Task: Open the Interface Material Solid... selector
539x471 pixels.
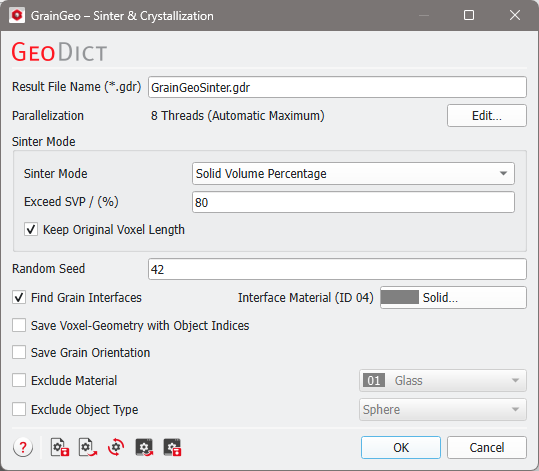Action: tap(453, 297)
